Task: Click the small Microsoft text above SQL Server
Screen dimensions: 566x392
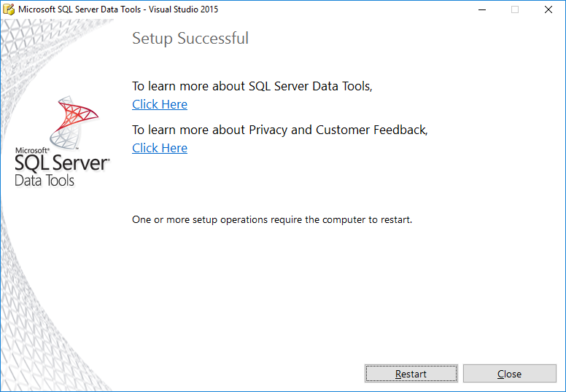Action: (x=32, y=150)
